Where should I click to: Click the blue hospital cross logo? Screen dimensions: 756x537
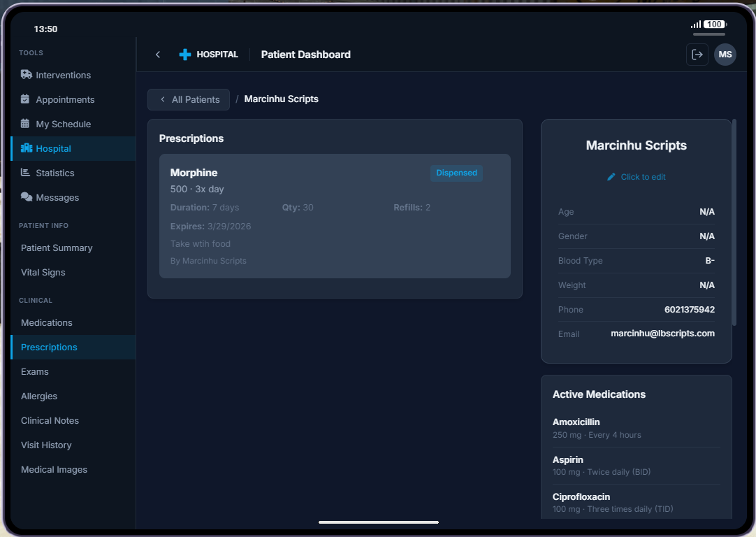185,55
